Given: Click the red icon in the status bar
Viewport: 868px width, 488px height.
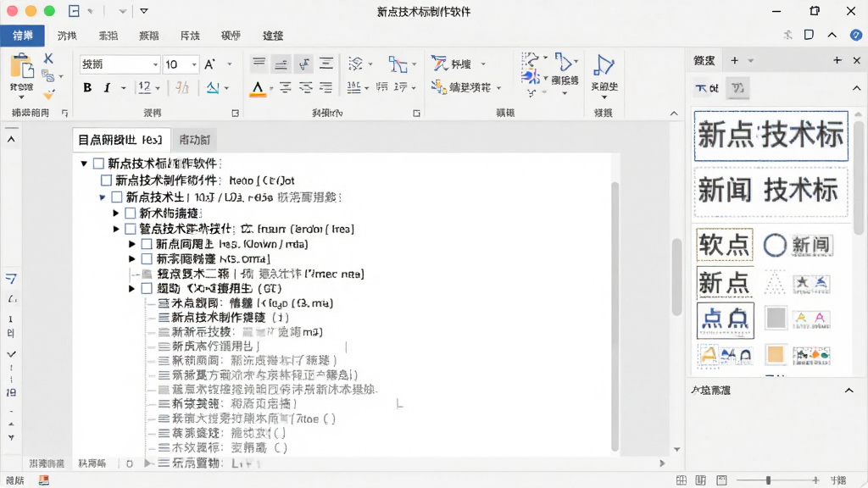Looking at the screenshot, I should [44, 480].
